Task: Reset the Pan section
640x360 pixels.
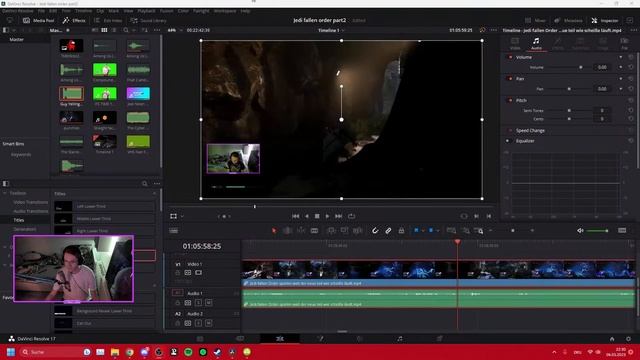Action: [631, 79]
